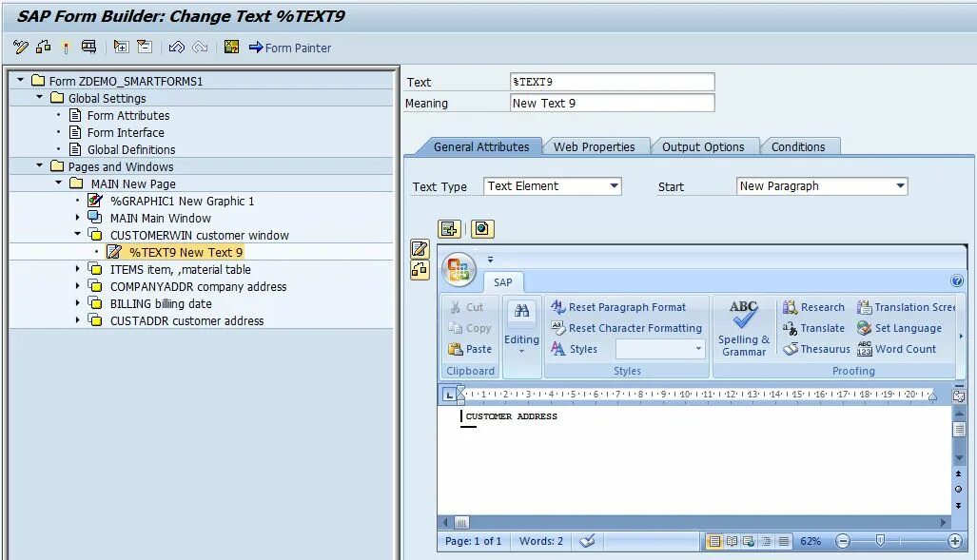Expand the ITEMS item, material table node

[x=77, y=268]
